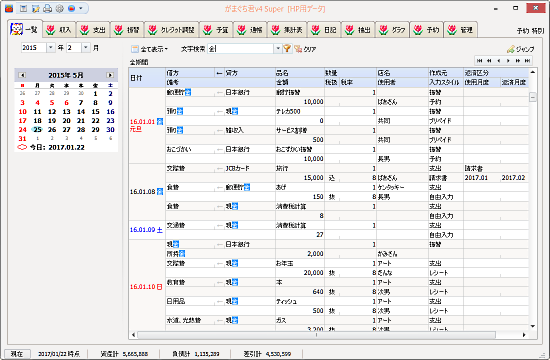Expand the month dropdown showing 2
This screenshot has height=360, width=550.
[86, 48]
